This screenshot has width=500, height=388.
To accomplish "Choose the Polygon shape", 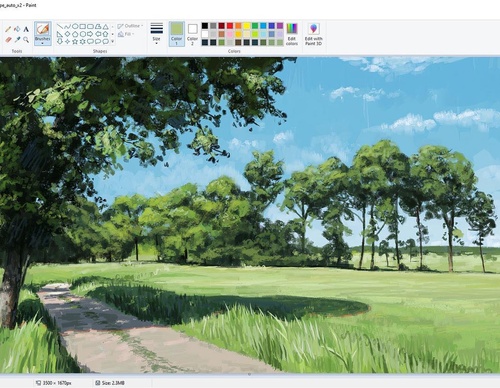I will coord(98,27).
